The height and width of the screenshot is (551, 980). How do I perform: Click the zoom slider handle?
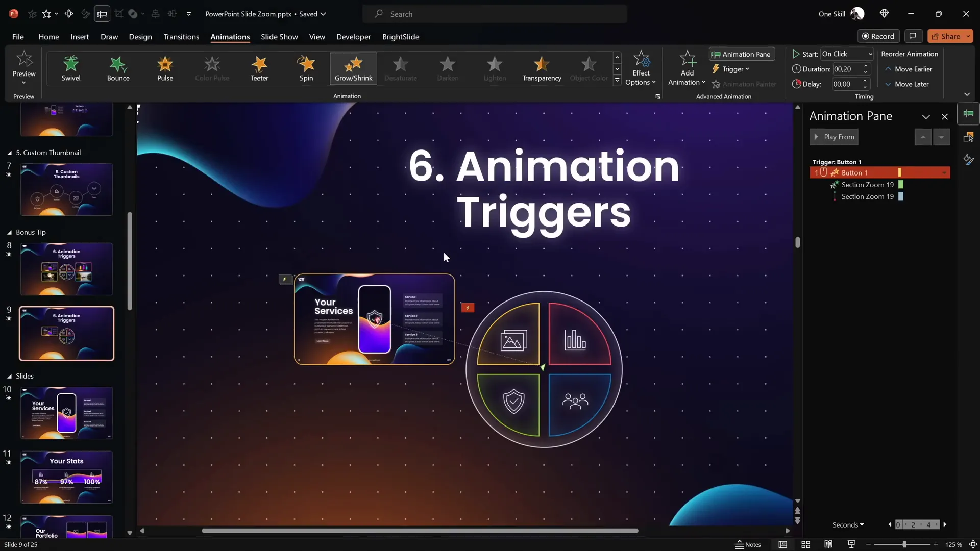(x=904, y=544)
